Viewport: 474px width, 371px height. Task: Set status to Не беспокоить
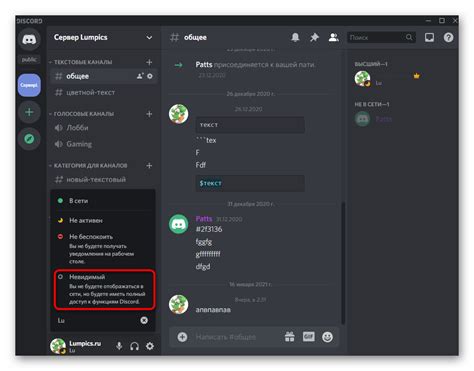point(103,248)
